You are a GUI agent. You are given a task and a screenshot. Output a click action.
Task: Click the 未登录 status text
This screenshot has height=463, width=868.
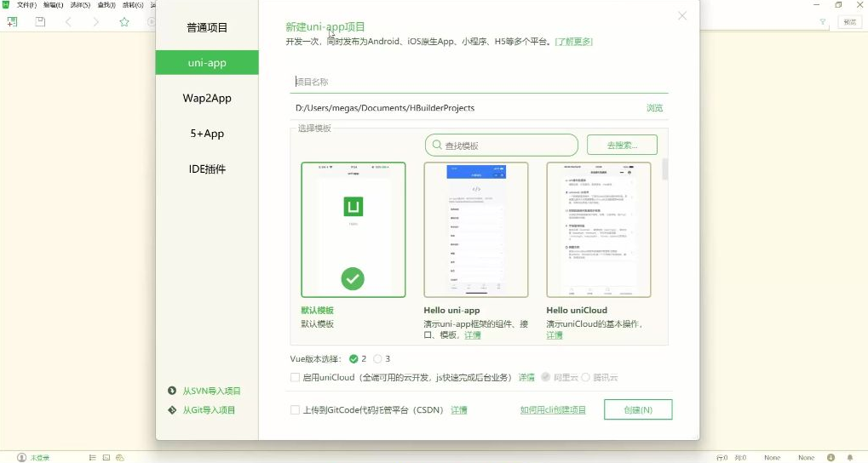40,458
